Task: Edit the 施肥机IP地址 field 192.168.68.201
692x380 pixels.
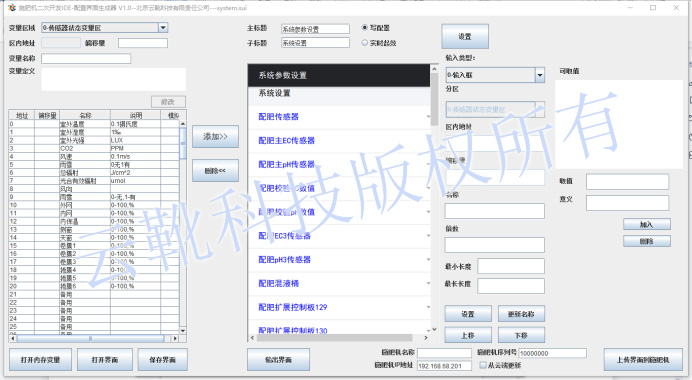Action: pos(444,366)
